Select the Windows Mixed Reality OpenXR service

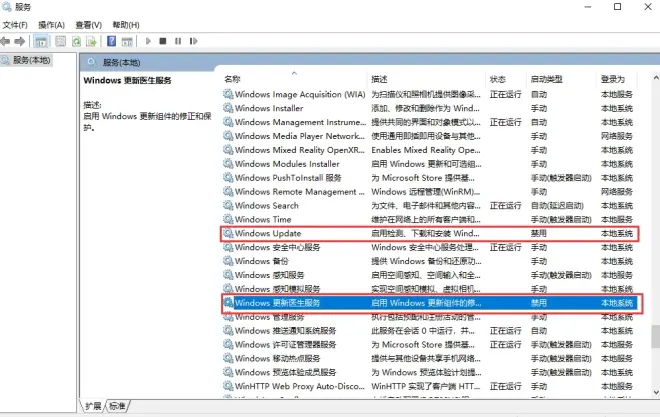[x=299, y=150]
